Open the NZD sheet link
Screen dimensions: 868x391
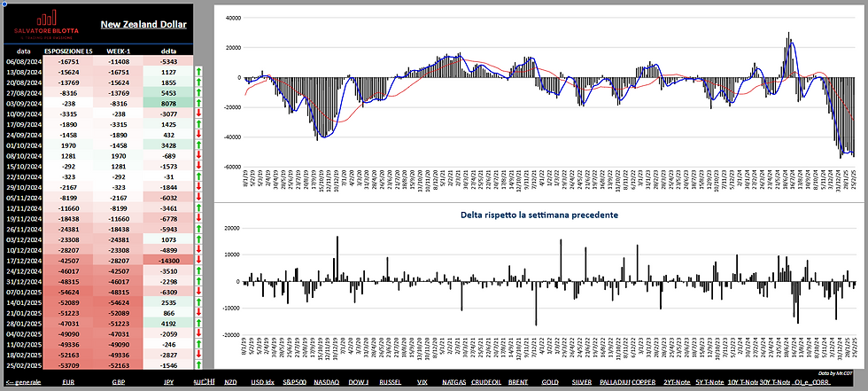click(230, 382)
